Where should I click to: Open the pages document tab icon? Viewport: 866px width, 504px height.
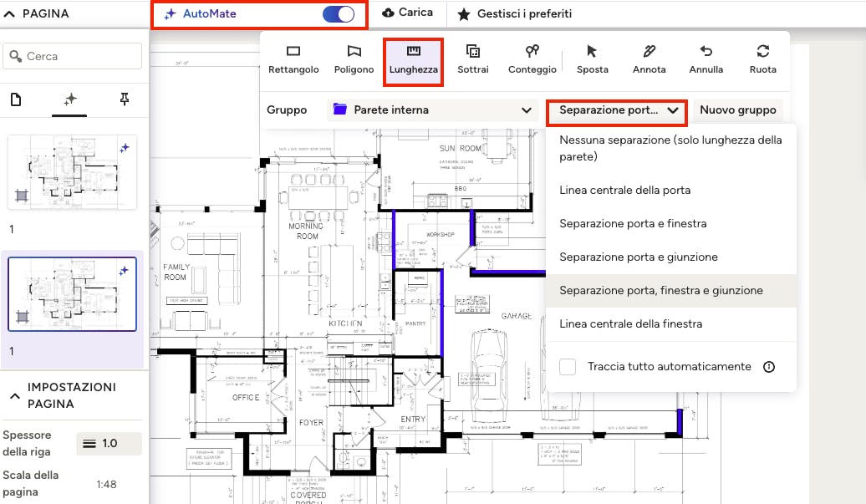point(16,99)
